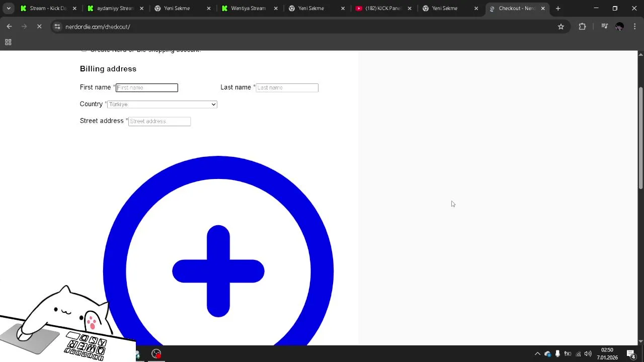Open the OneDrive cloud tray icon
This screenshot has width=644, height=362.
click(547, 354)
